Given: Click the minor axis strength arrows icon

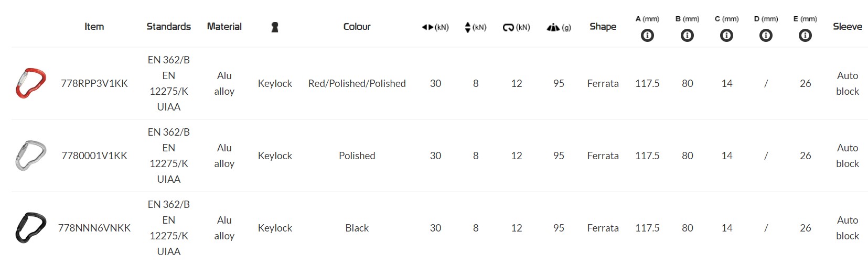Looking at the screenshot, I should coord(468,27).
